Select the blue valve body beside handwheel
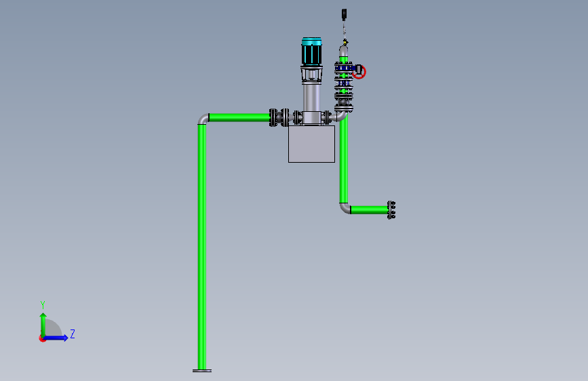The width and height of the screenshot is (588, 381). (345, 68)
